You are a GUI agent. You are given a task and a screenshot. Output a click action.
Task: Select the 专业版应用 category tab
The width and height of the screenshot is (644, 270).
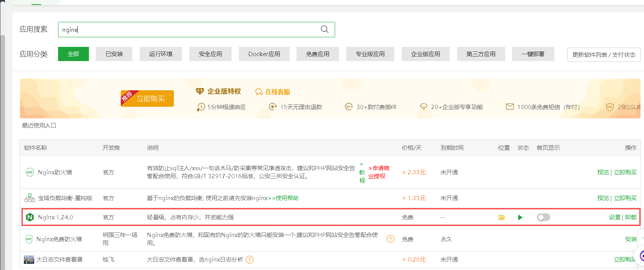(370, 54)
